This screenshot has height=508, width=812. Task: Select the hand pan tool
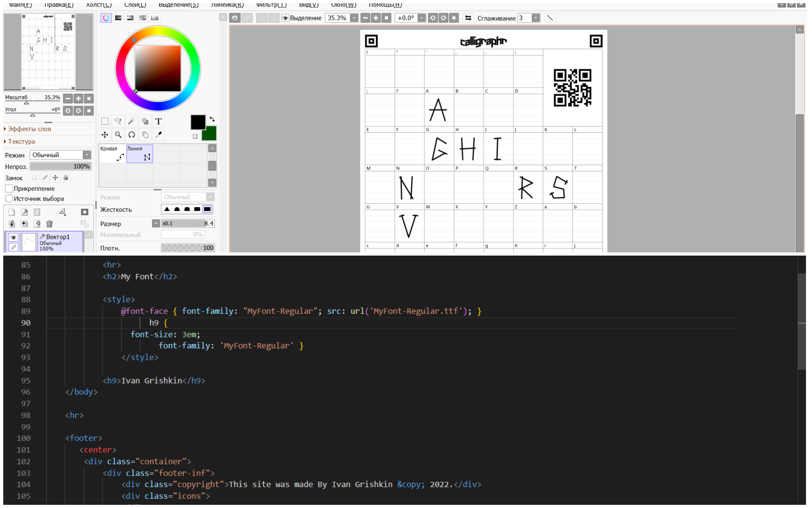(145, 135)
